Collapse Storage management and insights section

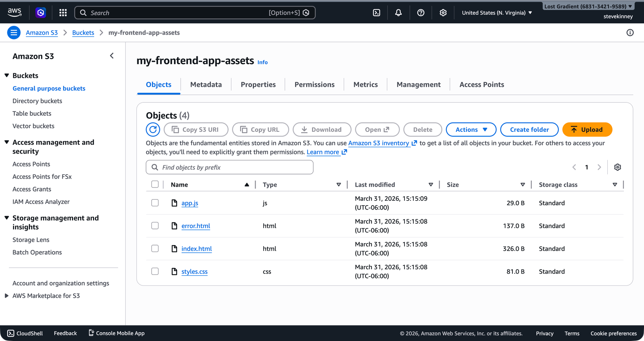pos(7,218)
